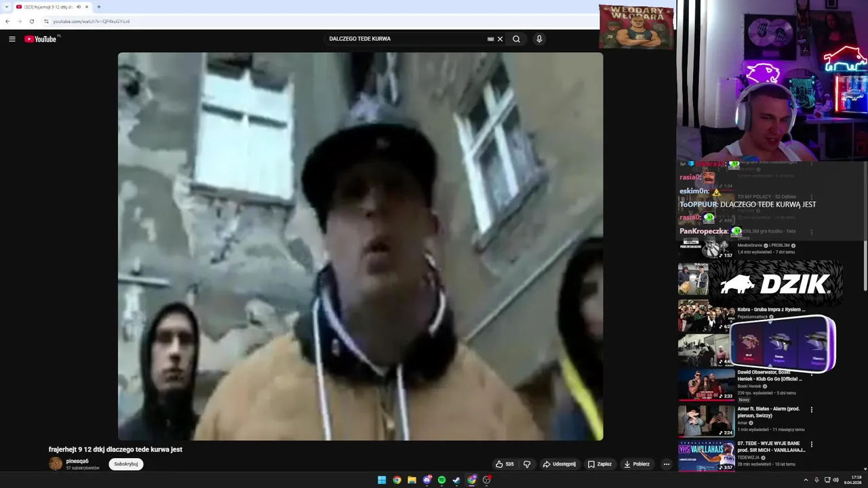Reload the page in the browser
Screen dimensions: 868x488
click(31, 21)
